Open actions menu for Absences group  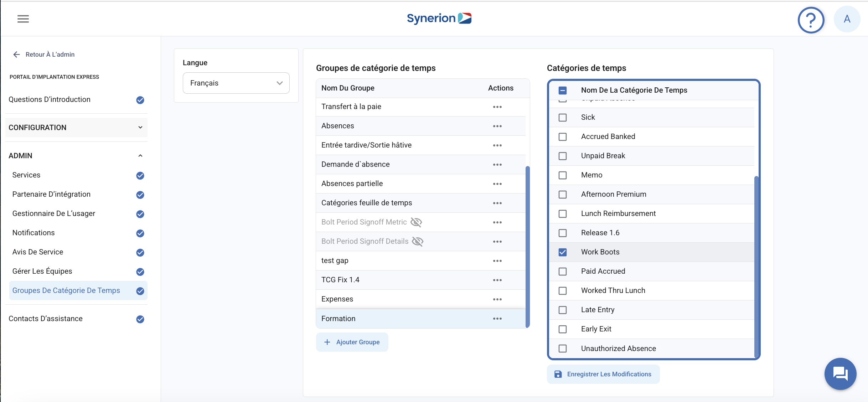tap(497, 126)
